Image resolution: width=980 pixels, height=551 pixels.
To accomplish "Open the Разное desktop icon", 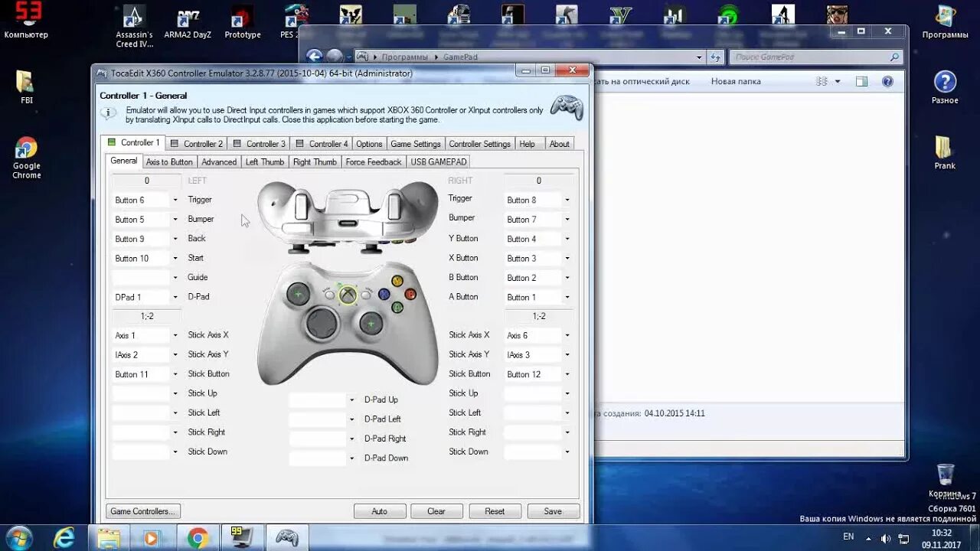I will pyautogui.click(x=946, y=86).
